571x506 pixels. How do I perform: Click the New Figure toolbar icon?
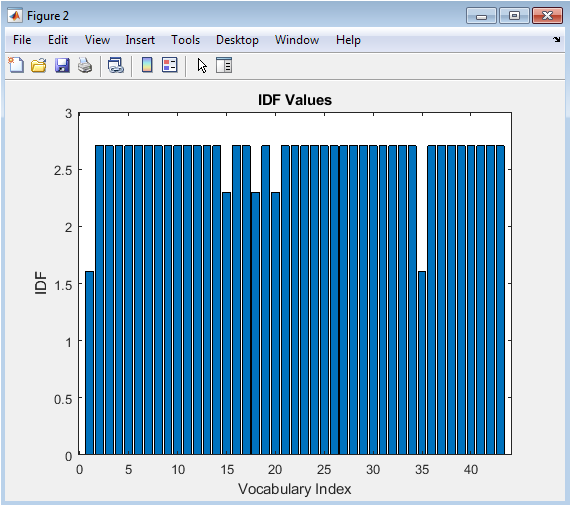point(16,66)
